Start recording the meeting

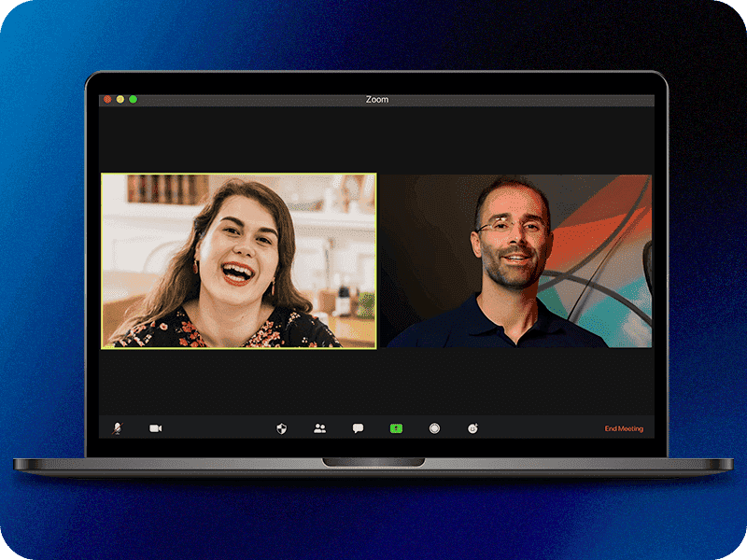(434, 428)
